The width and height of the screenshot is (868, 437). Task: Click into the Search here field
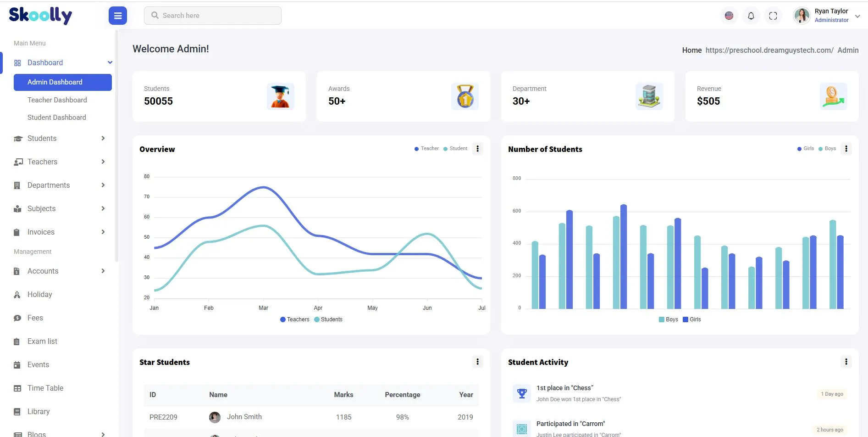click(x=213, y=16)
